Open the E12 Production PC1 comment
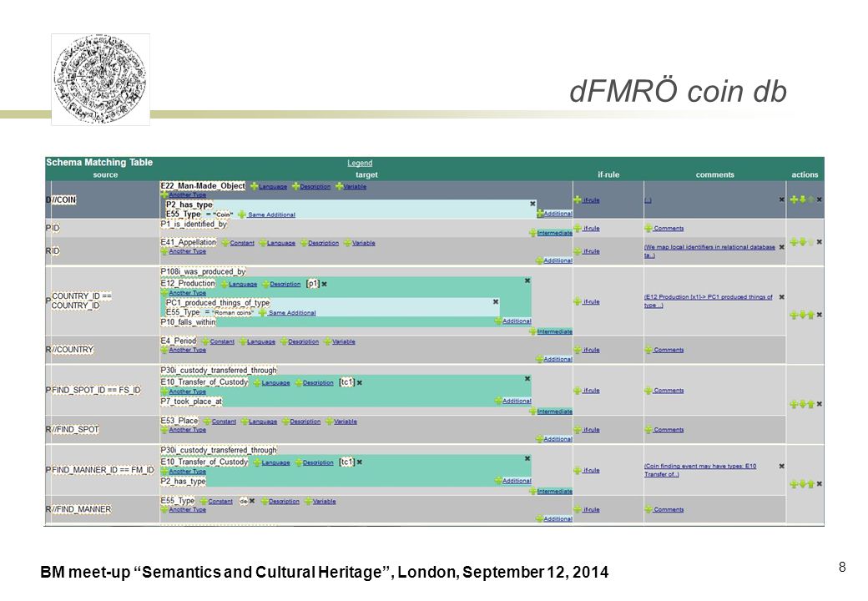 coord(709,301)
